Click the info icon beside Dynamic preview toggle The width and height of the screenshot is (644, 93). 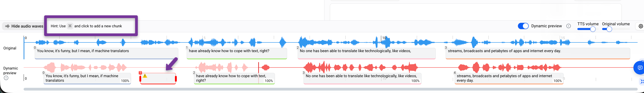point(569,26)
